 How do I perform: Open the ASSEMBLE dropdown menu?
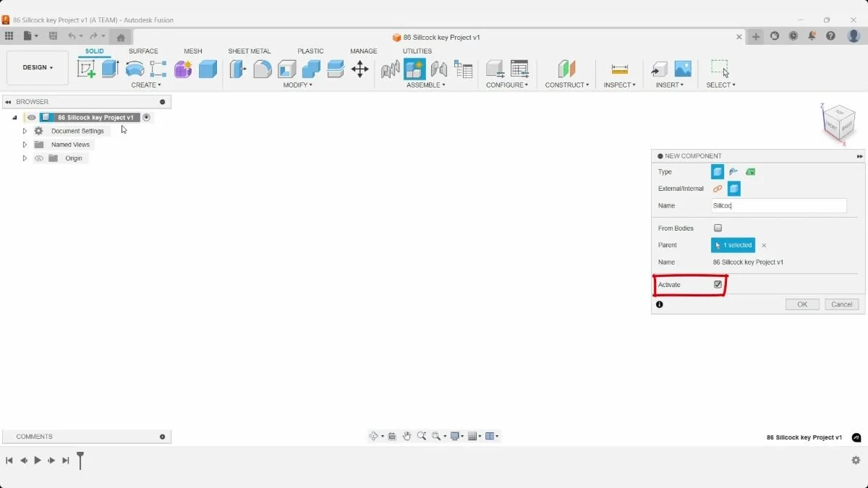coord(426,85)
